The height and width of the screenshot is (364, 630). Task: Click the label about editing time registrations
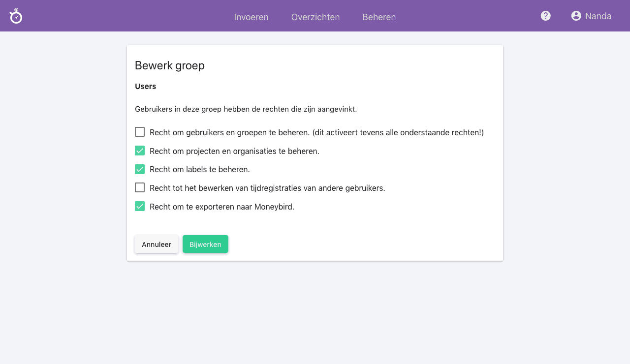pyautogui.click(x=267, y=188)
